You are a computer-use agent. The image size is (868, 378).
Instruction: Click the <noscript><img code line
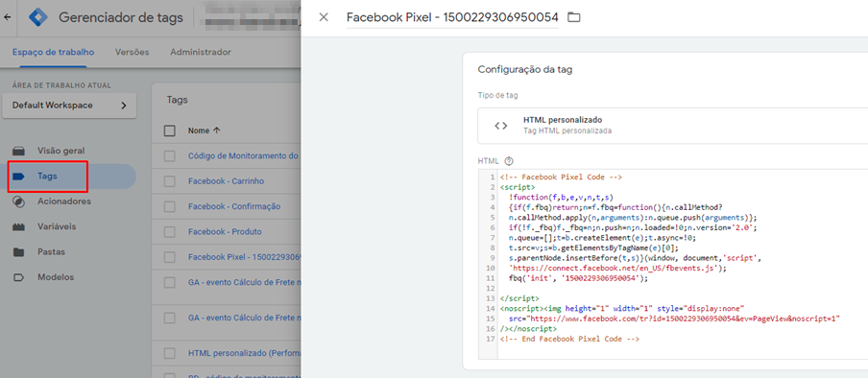coord(621,308)
